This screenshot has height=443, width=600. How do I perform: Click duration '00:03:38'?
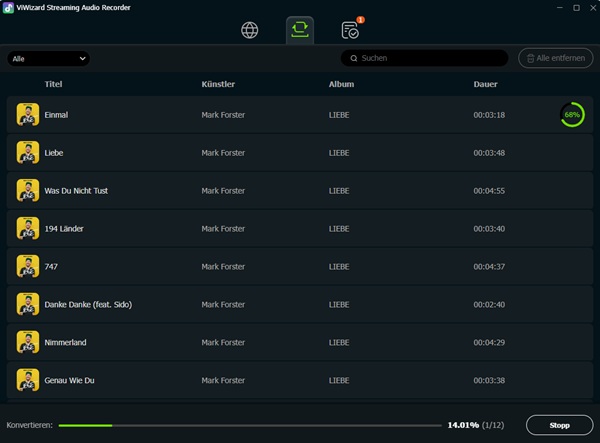coord(489,380)
